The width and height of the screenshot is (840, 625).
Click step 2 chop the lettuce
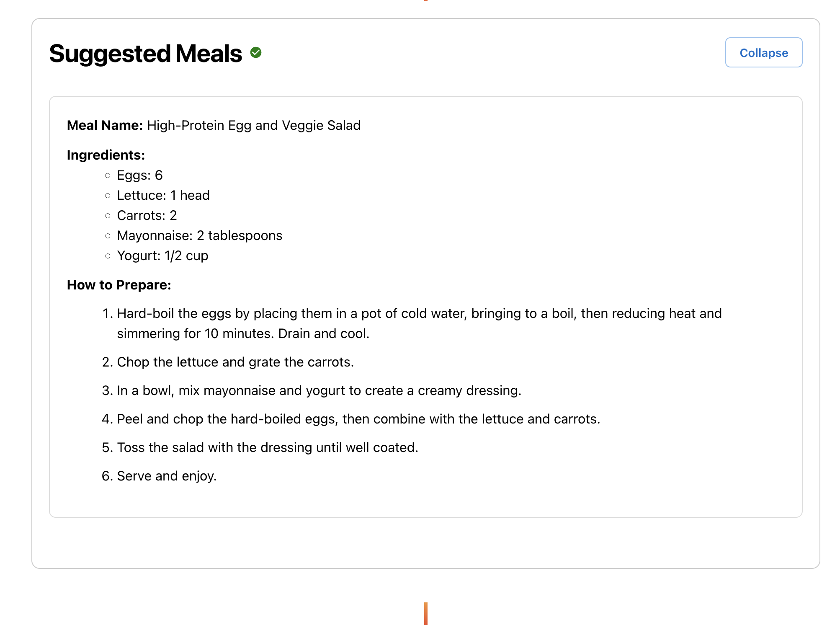coord(235,362)
